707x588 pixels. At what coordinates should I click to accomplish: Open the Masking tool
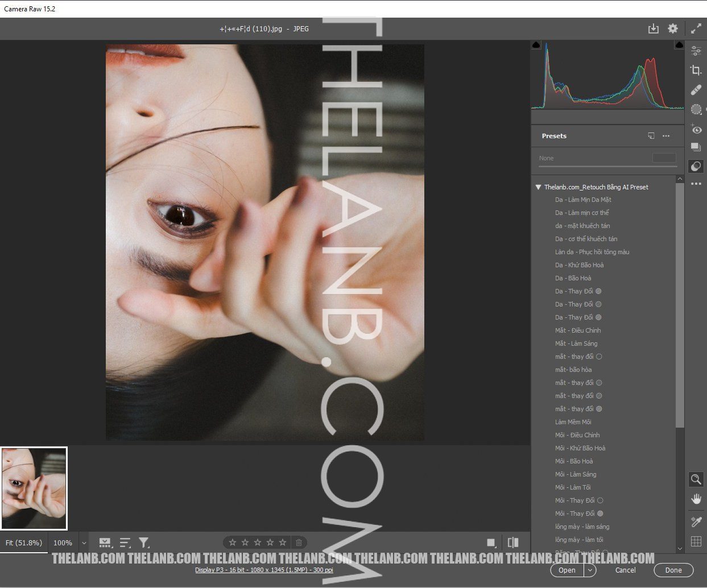696,109
